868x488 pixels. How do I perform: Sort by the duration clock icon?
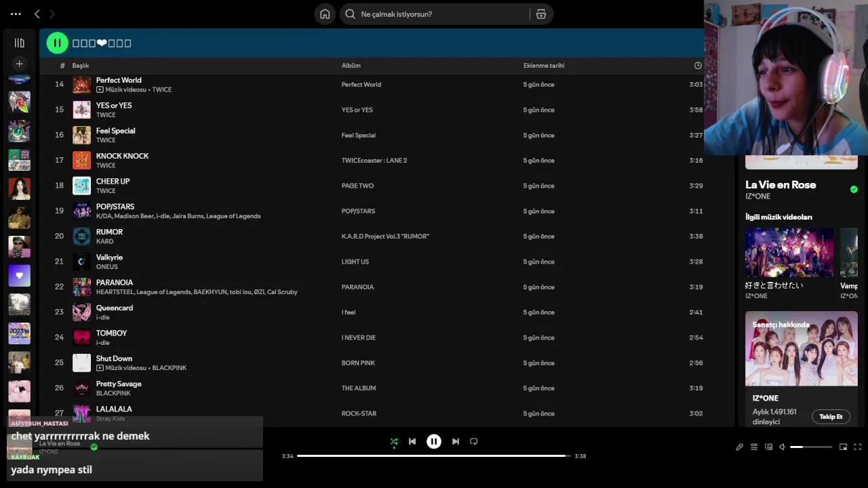698,66
